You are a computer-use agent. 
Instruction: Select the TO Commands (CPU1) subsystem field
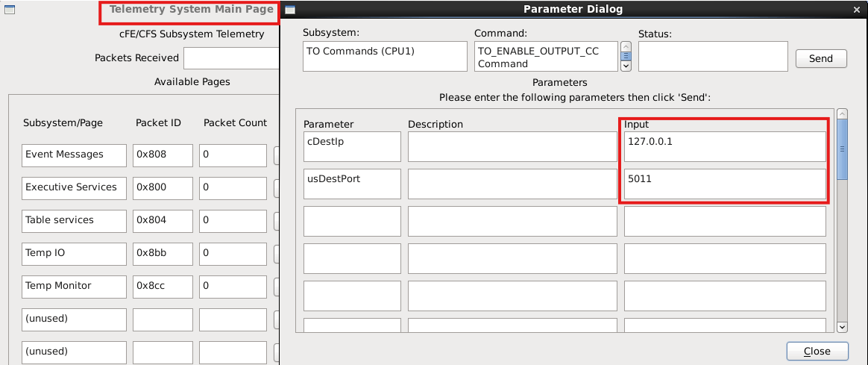(385, 56)
